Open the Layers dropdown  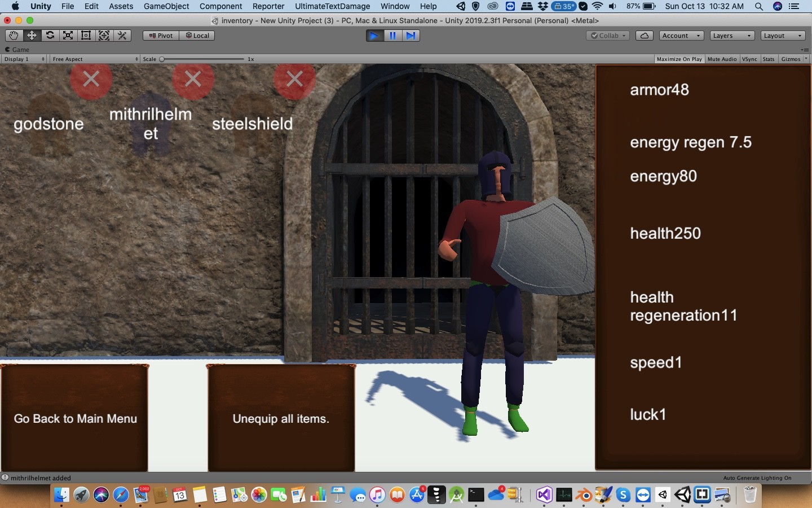(x=731, y=35)
